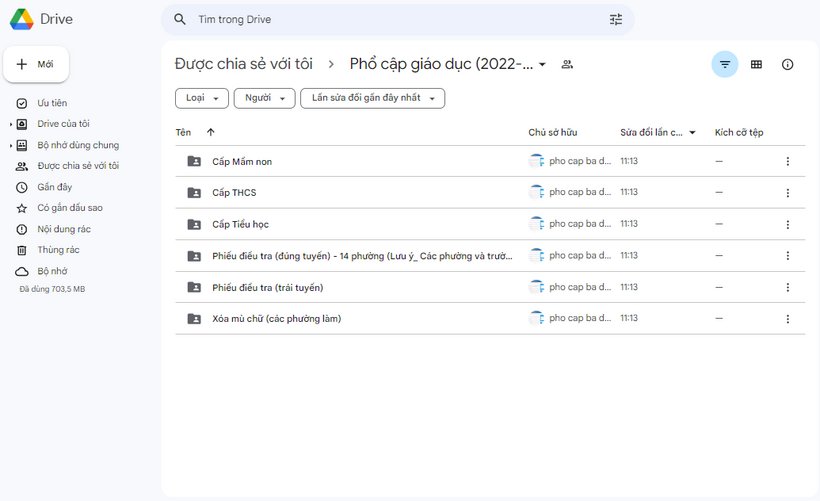Open advanced search options slider icon

[x=616, y=19]
